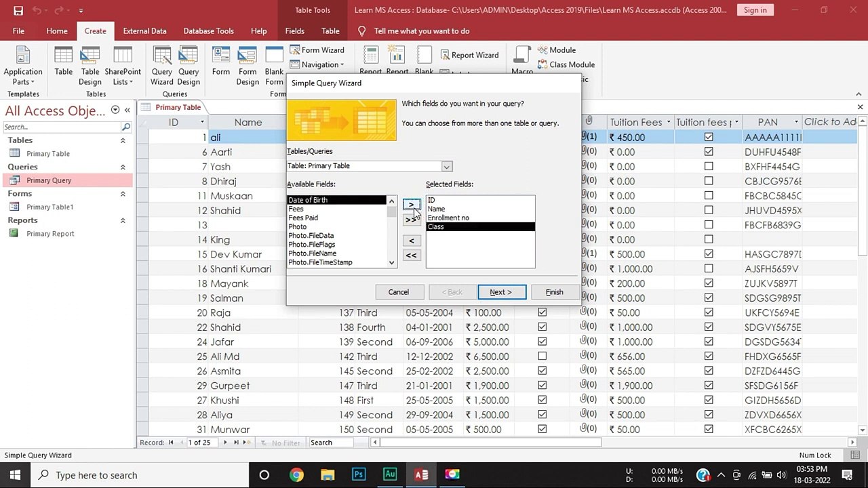The width and height of the screenshot is (868, 488).
Task: Open Primary Report in navigation pane
Action: [50, 234]
